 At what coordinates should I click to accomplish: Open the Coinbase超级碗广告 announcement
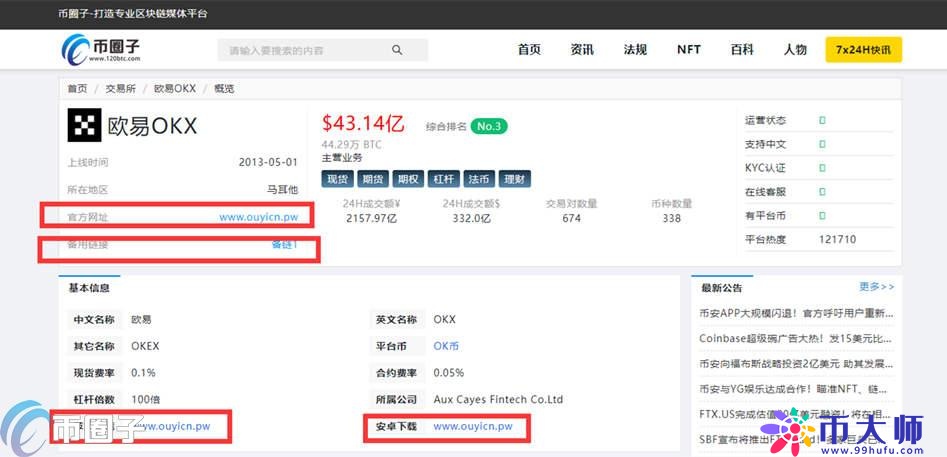pos(796,339)
